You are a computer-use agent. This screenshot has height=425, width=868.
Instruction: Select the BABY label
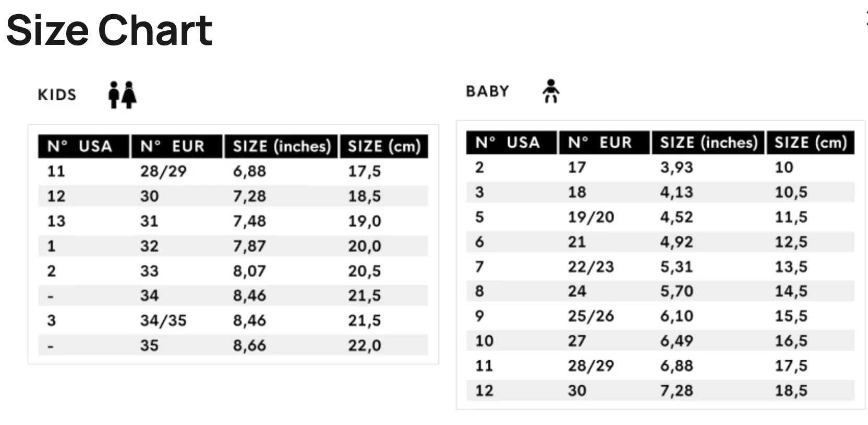pos(487,91)
